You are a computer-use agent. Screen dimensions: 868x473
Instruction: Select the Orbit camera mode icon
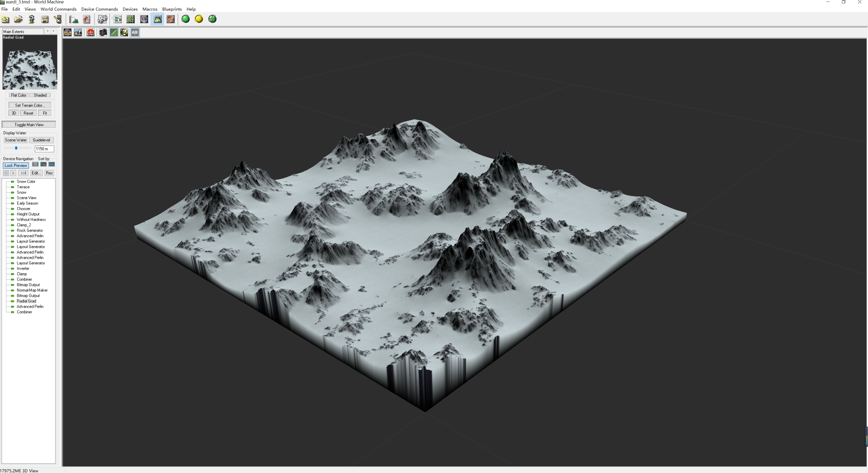(68, 32)
